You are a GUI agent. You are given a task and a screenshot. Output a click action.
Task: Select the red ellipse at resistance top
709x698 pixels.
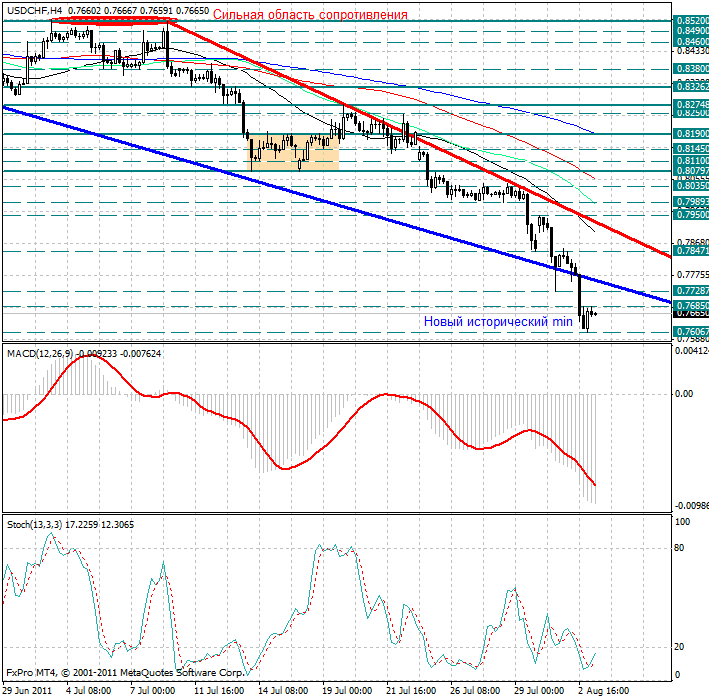pos(113,20)
